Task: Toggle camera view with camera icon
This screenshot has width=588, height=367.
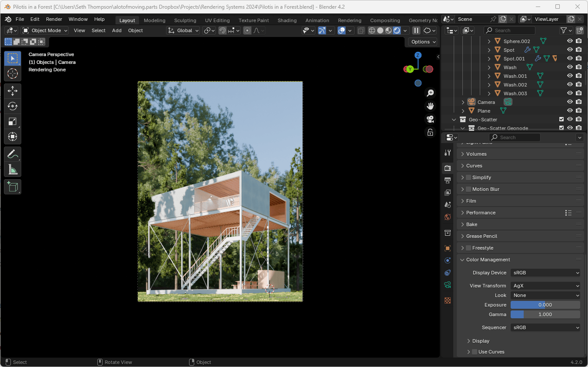Action: pyautogui.click(x=430, y=119)
